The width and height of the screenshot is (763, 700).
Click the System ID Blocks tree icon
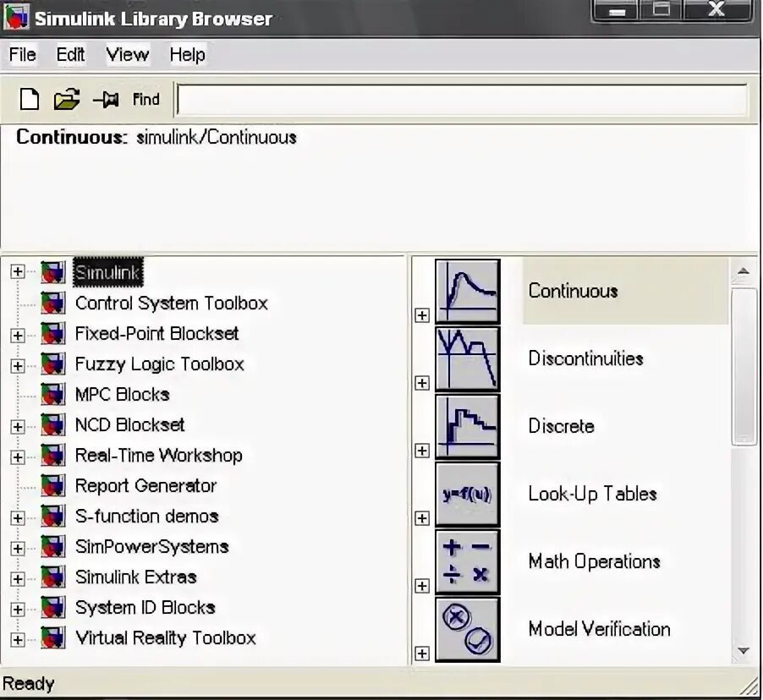click(53, 608)
